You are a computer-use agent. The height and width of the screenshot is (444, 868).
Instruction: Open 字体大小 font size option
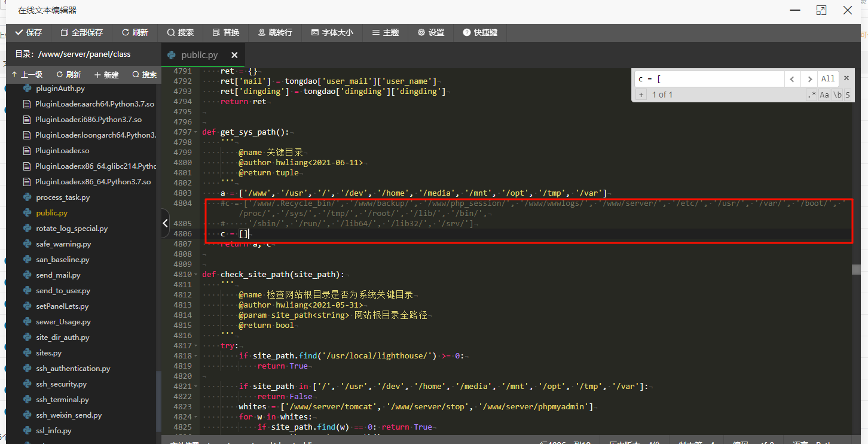pyautogui.click(x=332, y=32)
